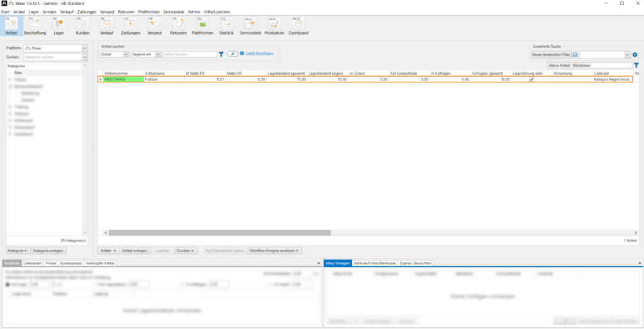
Task: Click the Artikel anlegen button
Action: point(135,251)
